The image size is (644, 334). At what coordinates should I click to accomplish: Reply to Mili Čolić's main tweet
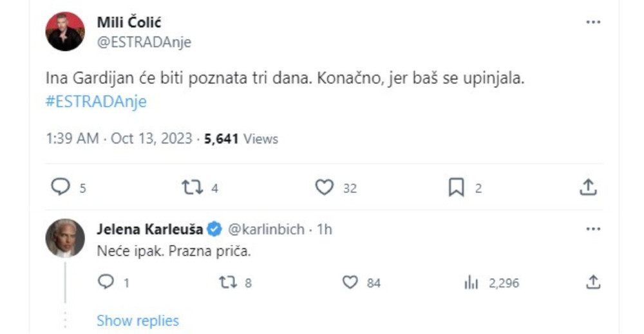[60, 187]
